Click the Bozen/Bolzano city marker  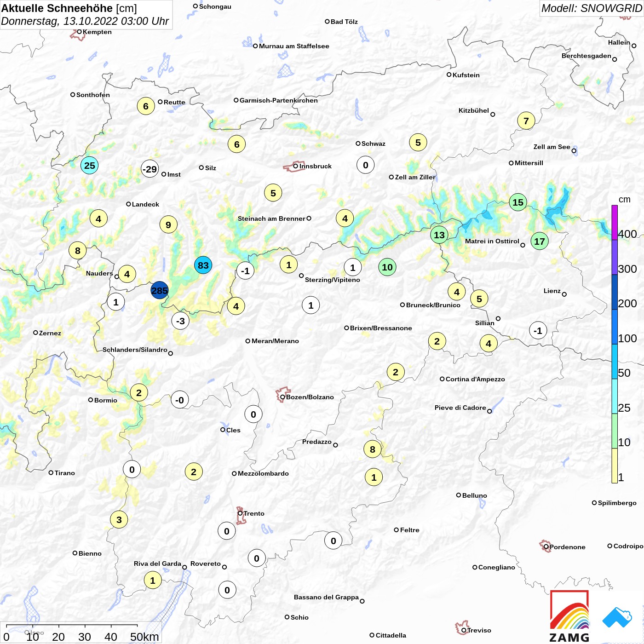(x=282, y=397)
